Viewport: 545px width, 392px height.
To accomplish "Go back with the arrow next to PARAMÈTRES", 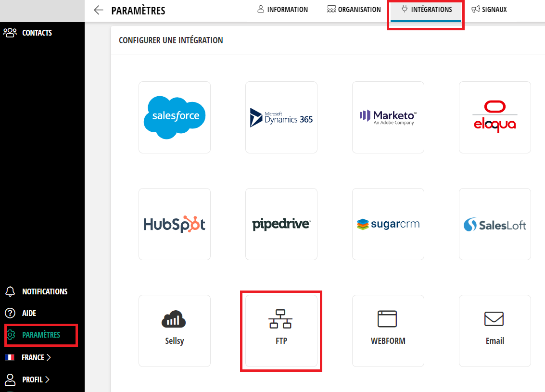I will [x=99, y=10].
